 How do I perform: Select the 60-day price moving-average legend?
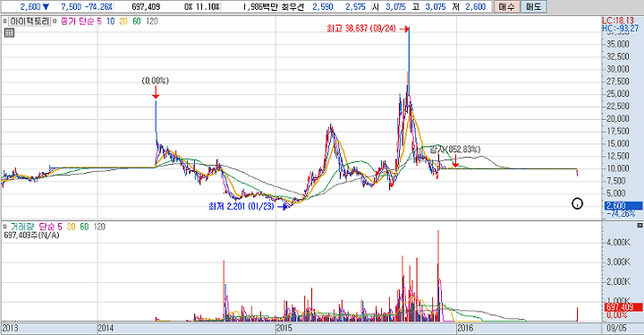[137, 21]
